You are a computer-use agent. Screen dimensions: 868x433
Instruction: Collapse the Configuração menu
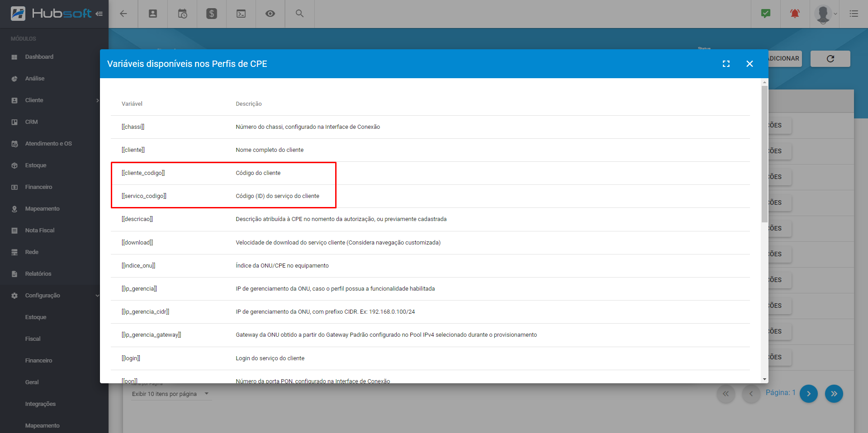click(54, 296)
